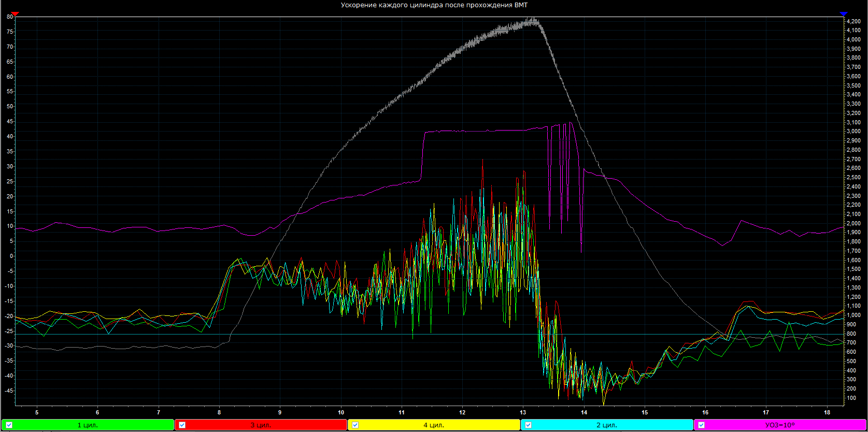Uncheck the '4 цил.' series checkbox
Image resolution: width=868 pixels, height=432 pixels.
point(355,425)
